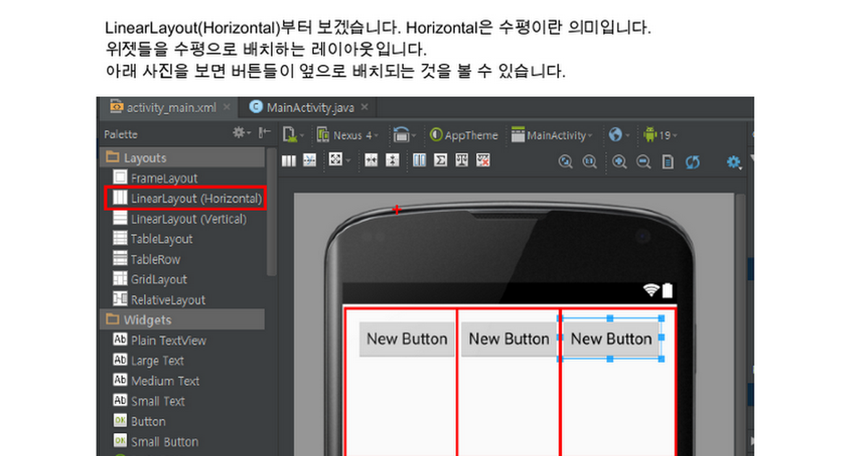Click the jump to source page icon
868x456 pixels.
pyautogui.click(x=668, y=162)
